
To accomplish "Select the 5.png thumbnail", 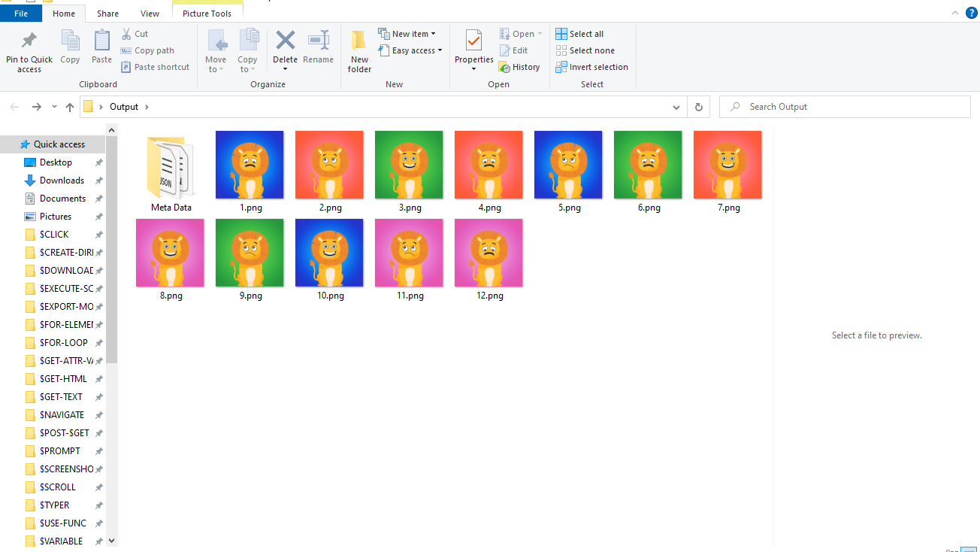I will (569, 165).
